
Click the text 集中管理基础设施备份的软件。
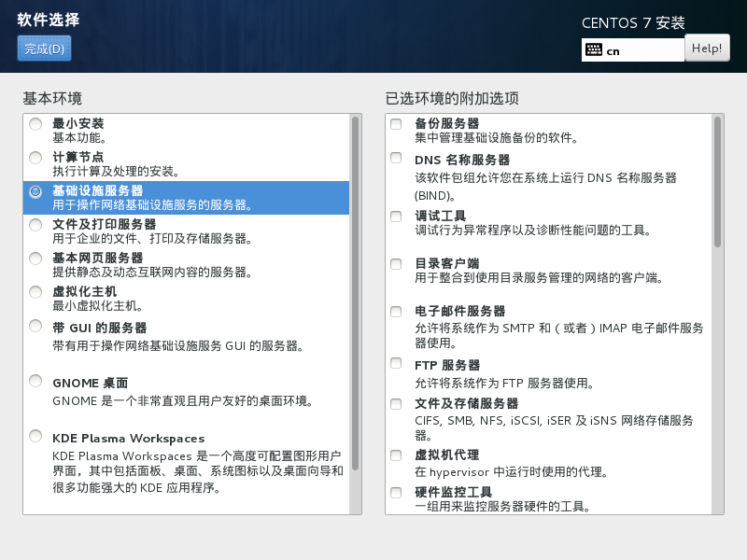point(497,138)
